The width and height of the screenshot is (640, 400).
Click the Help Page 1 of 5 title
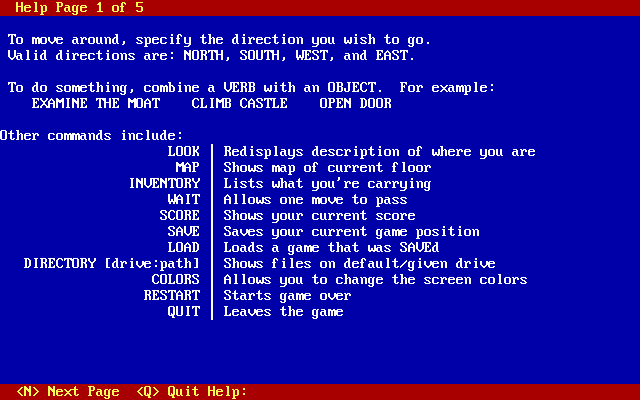click(x=80, y=7)
